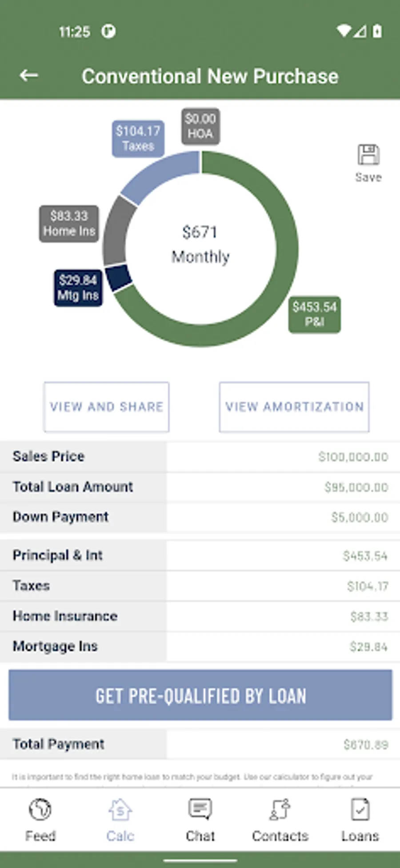
Task: Tap the Home Insurance value field
Action: [284, 616]
